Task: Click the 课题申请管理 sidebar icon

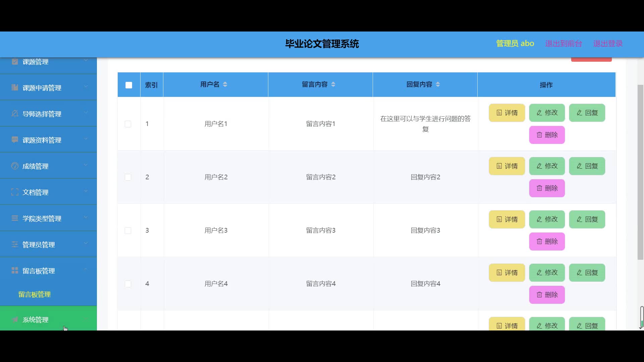Action: (15, 87)
